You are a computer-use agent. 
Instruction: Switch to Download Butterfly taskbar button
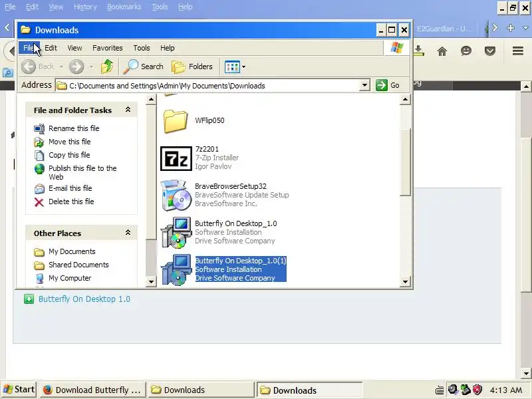pyautogui.click(x=92, y=390)
